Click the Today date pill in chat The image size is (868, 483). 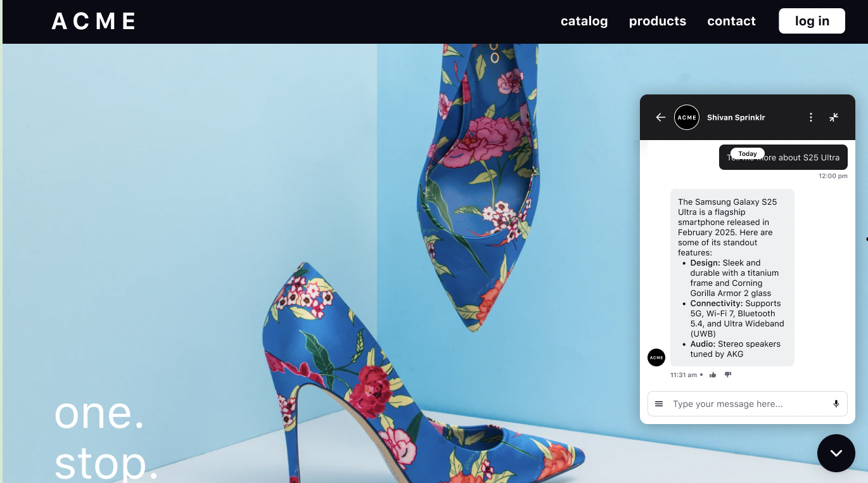tap(748, 153)
